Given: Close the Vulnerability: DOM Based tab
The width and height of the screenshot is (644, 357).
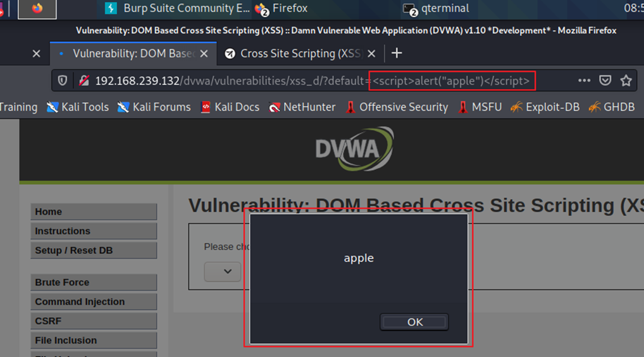Looking at the screenshot, I should 204,54.
